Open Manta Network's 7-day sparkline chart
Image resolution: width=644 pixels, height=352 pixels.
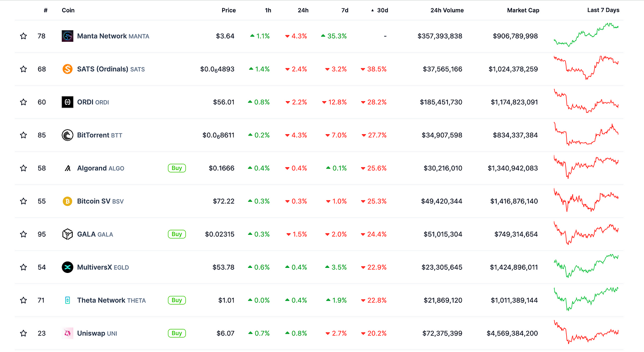[x=586, y=34]
